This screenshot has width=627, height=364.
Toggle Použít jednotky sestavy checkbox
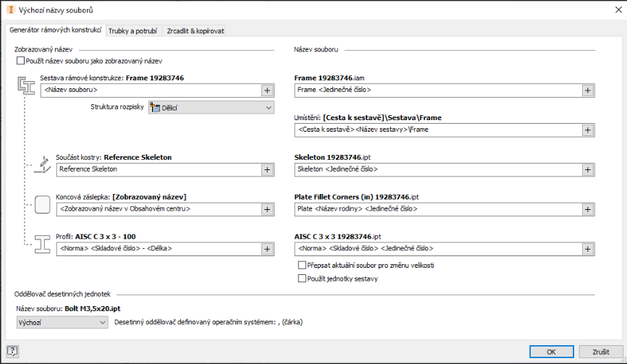click(x=302, y=279)
